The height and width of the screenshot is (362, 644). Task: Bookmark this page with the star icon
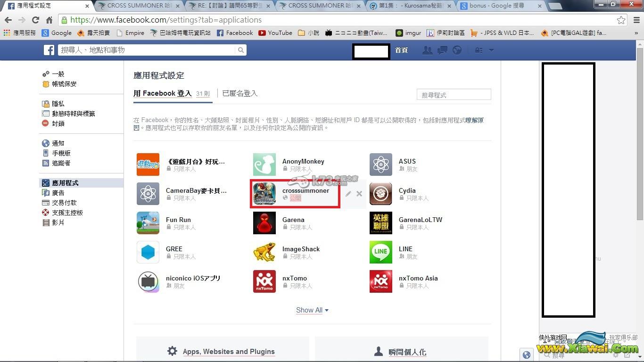pyautogui.click(x=621, y=20)
